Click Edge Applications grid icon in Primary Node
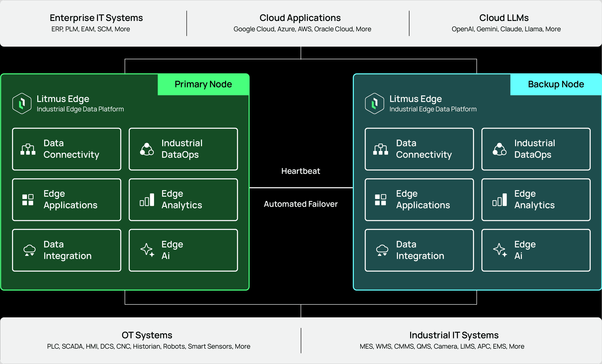Image resolution: width=602 pixels, height=364 pixels. [x=28, y=200]
